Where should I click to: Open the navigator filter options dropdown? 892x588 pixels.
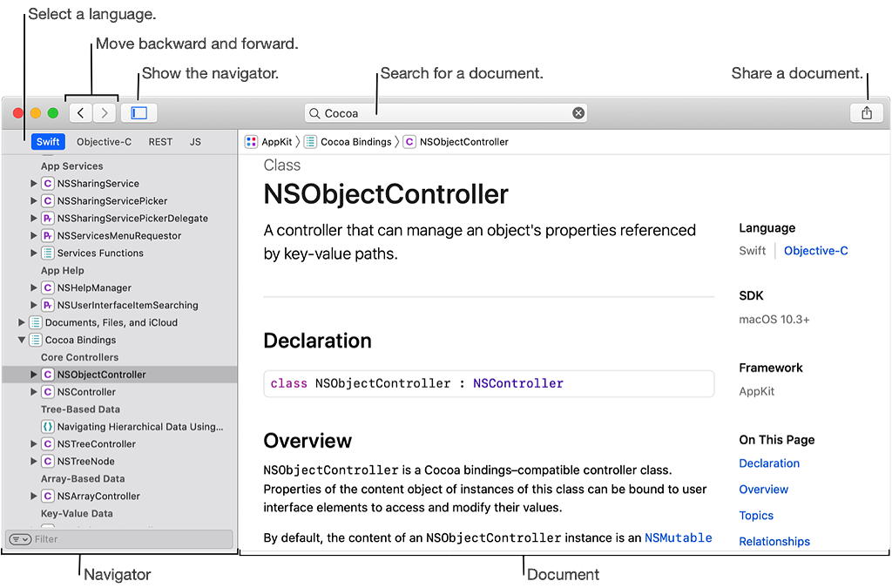click(x=20, y=539)
